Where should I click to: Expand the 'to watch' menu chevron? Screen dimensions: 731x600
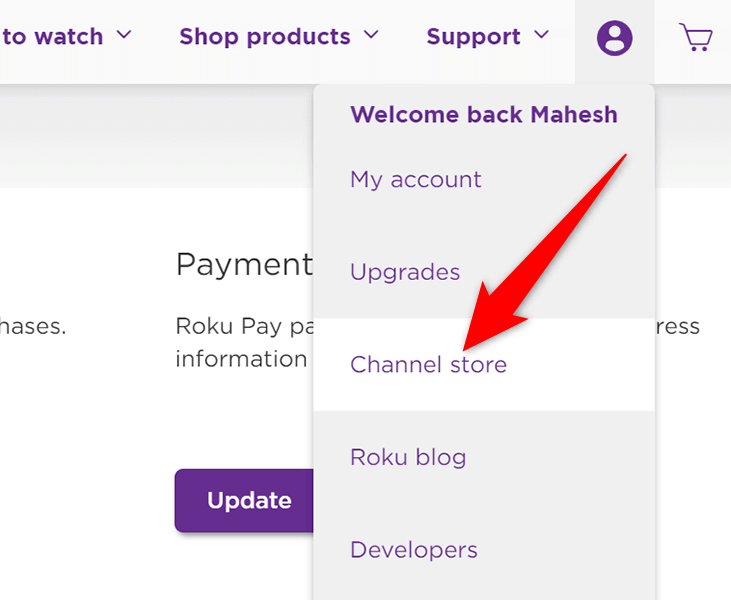click(124, 34)
